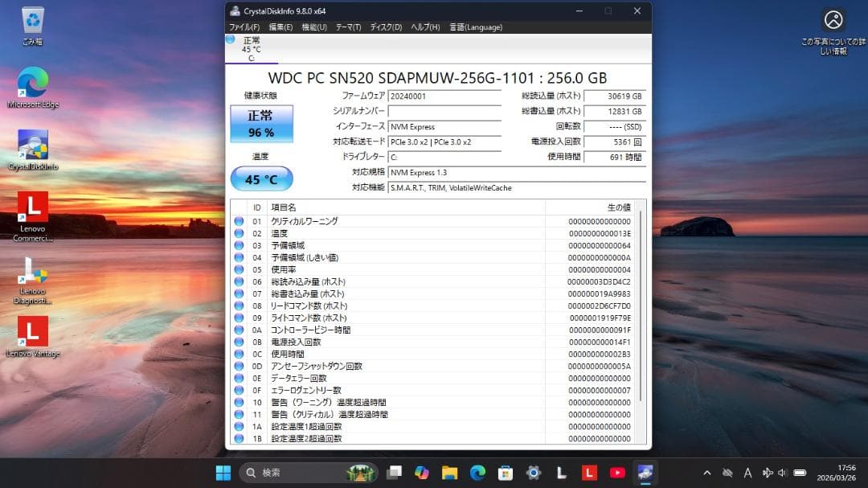Screen dimensions: 868x488
Task: Click the 30619 GB total reads value
Action: click(x=615, y=96)
